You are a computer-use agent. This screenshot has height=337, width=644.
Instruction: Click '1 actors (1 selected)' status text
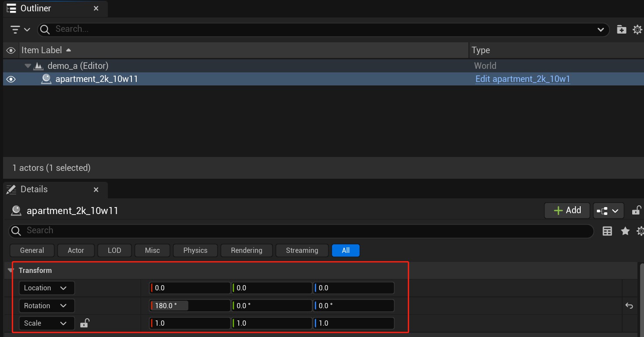click(x=52, y=168)
